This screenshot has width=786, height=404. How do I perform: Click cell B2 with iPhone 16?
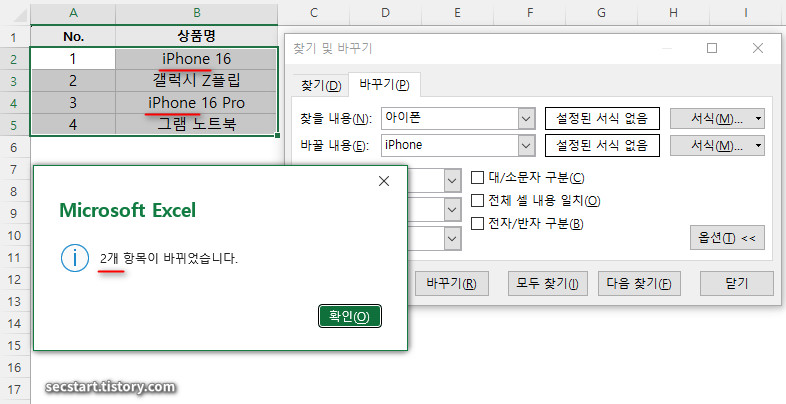(x=196, y=59)
